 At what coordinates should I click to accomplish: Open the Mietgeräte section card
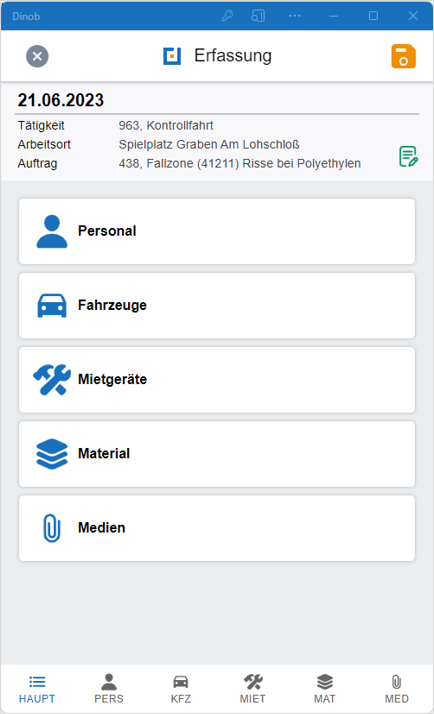pyautogui.click(x=217, y=380)
